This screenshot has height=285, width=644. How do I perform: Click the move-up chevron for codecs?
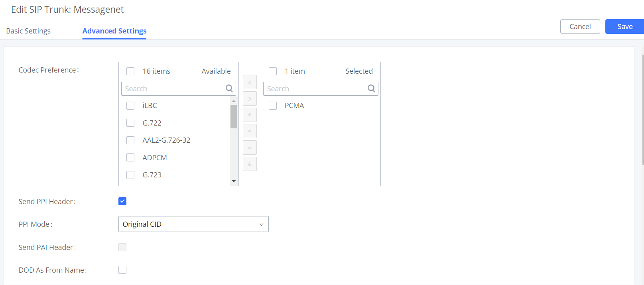tap(250, 131)
